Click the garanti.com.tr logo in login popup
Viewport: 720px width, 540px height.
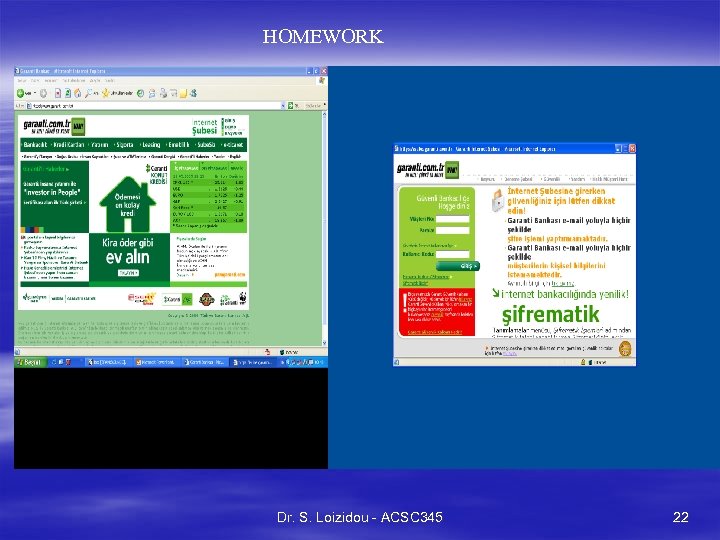(428, 170)
